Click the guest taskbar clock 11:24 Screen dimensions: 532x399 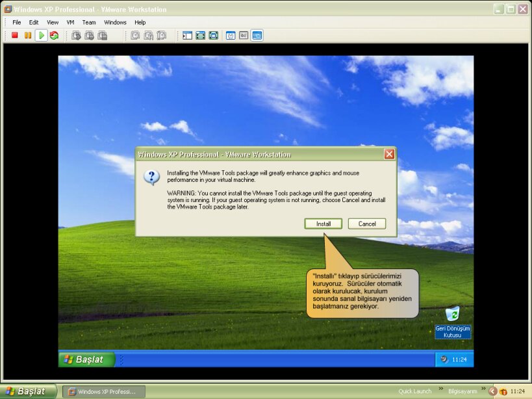pyautogui.click(x=459, y=359)
